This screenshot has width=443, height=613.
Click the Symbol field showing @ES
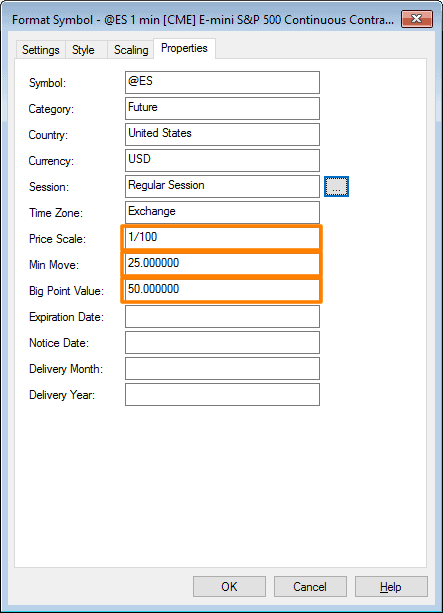[222, 82]
